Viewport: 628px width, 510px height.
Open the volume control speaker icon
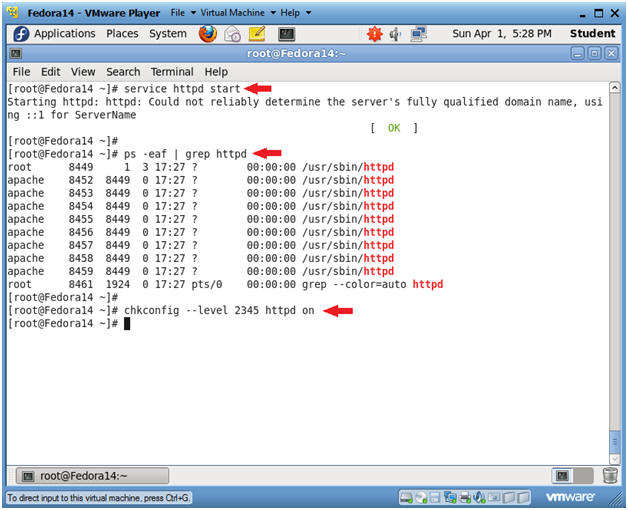coord(395,34)
